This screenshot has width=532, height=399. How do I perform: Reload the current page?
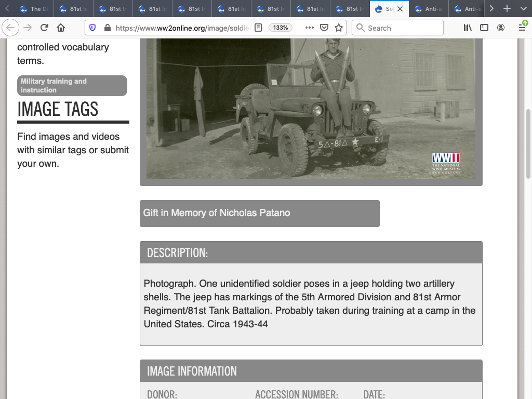pyautogui.click(x=45, y=28)
